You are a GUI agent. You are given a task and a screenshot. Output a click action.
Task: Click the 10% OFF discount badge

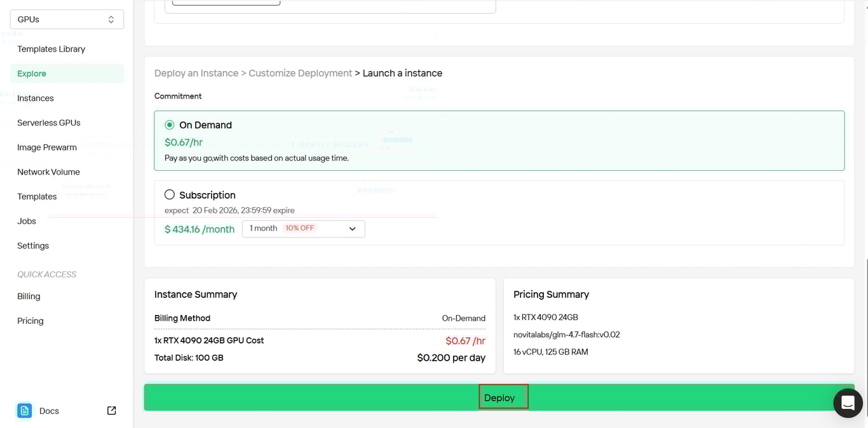(x=300, y=228)
